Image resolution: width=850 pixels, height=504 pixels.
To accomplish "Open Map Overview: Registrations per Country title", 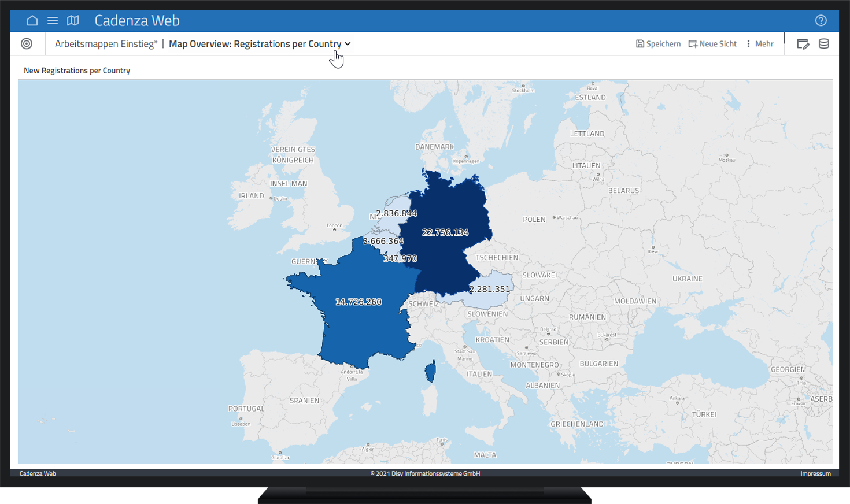I will click(255, 44).
